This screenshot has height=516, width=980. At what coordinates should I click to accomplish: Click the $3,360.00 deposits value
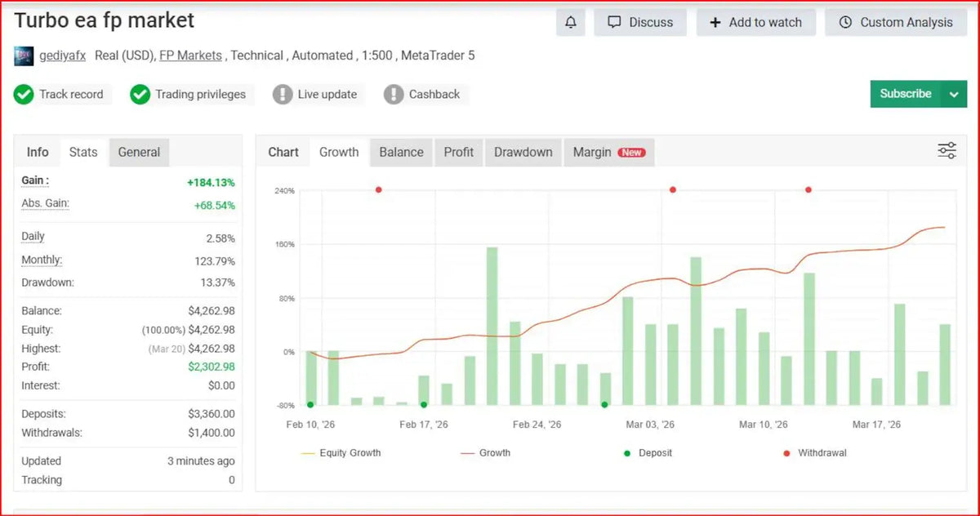pos(212,415)
